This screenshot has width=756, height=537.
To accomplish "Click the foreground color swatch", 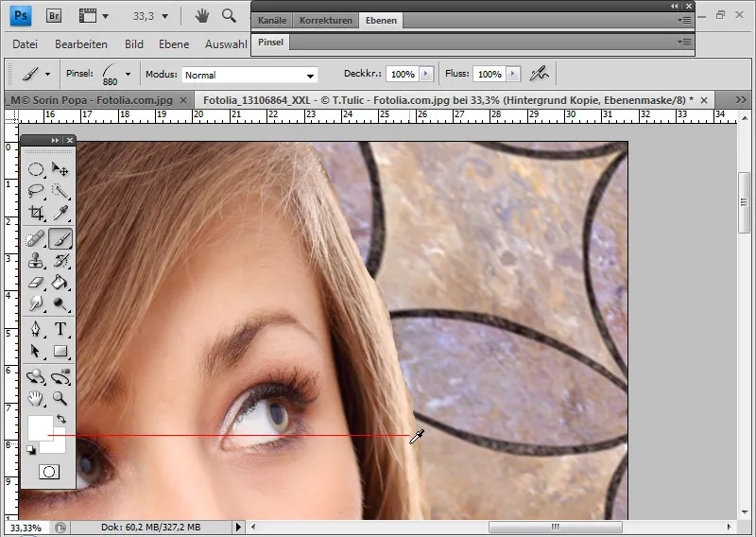I will click(x=40, y=427).
